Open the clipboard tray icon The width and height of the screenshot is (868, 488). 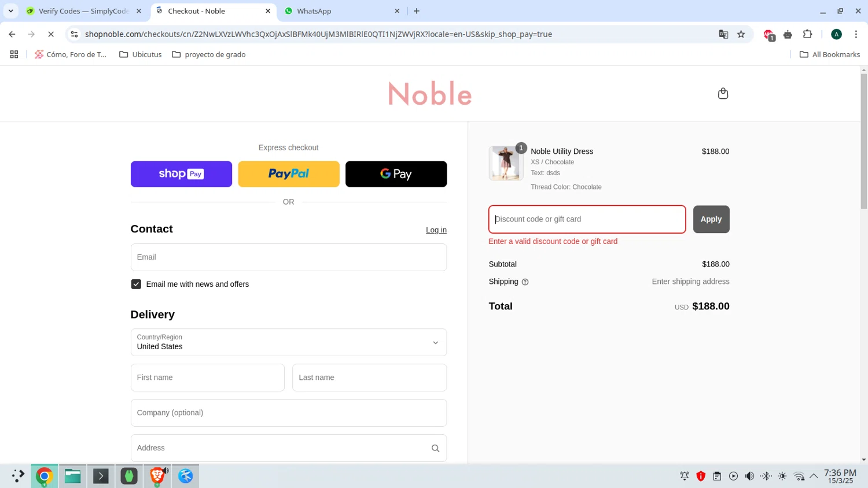[717, 476]
